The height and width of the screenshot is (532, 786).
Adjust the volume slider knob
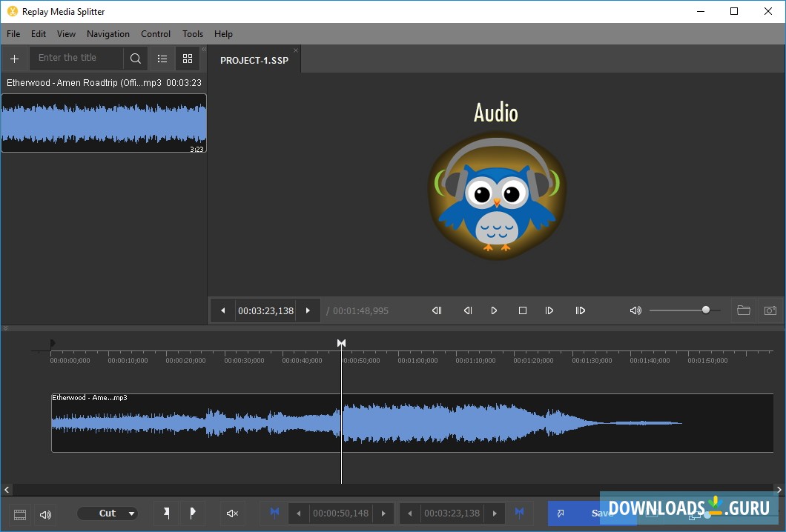pos(705,310)
